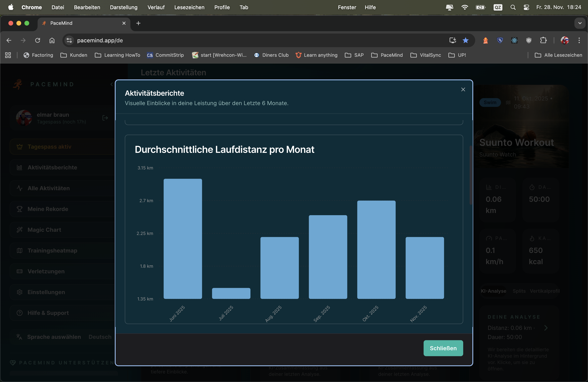This screenshot has height=382, width=588.
Task: Open the Verlauf menu
Action: point(156,7)
